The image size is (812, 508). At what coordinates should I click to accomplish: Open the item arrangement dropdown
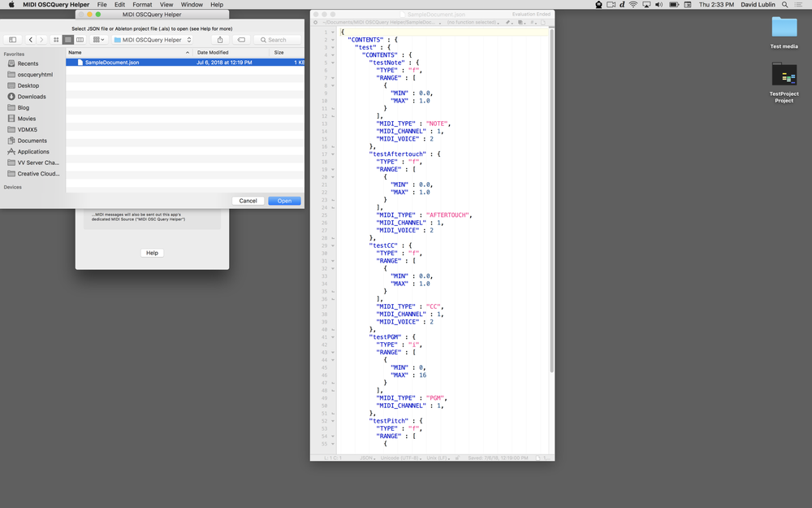pos(98,40)
